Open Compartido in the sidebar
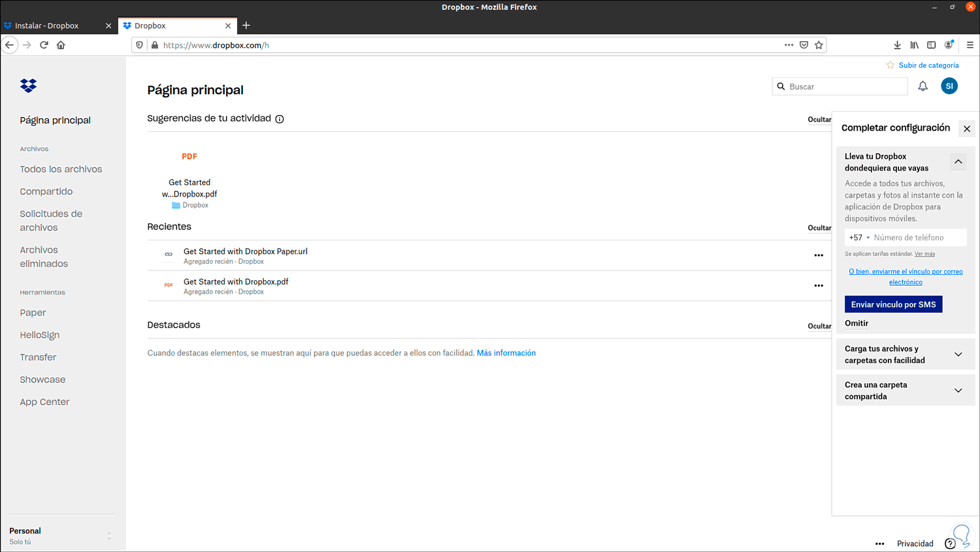This screenshot has height=552, width=980. [46, 191]
